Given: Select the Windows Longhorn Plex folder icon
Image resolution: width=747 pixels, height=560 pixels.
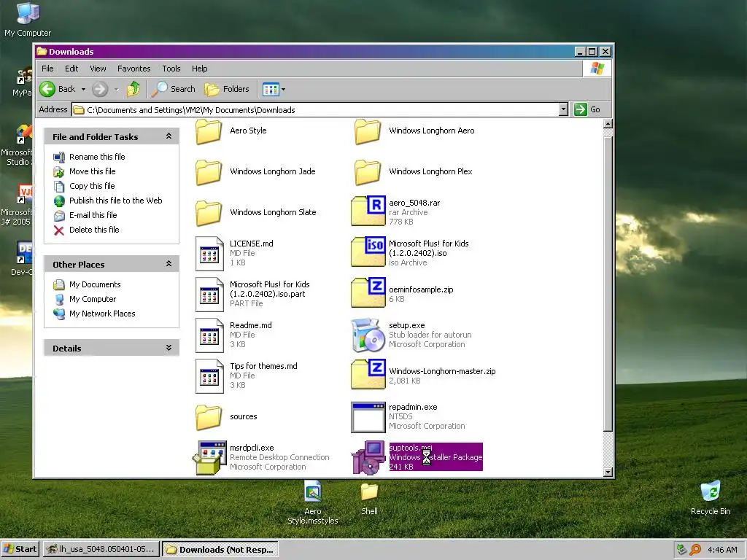Looking at the screenshot, I should pos(368,172).
